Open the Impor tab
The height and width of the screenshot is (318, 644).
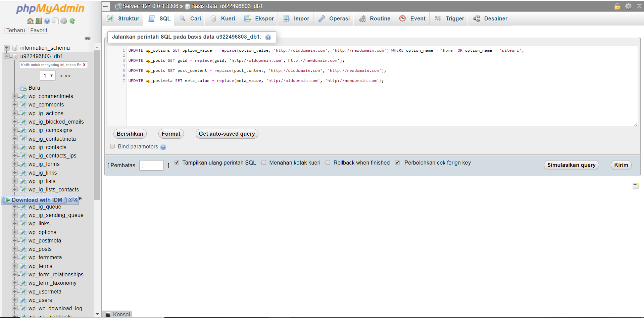coord(296,18)
